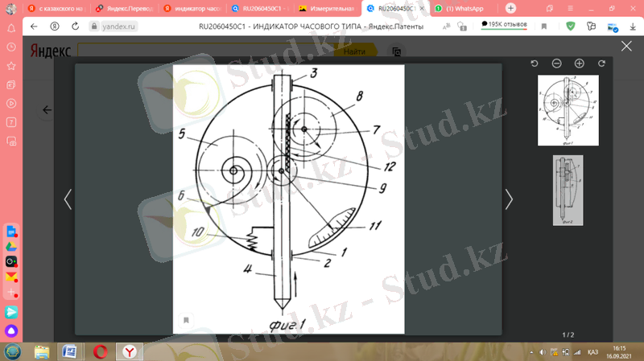Open the notifications bell in the sidebar
This screenshot has width=644, height=361.
(x=11, y=27)
